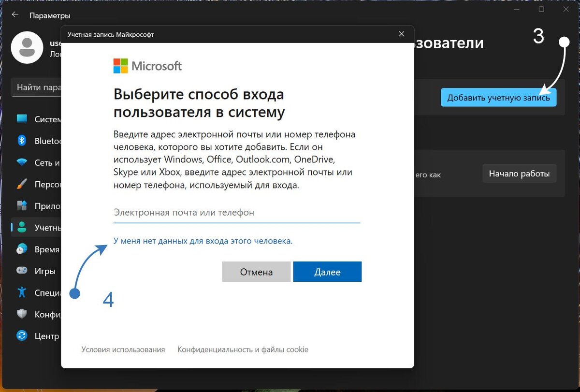Go back with the Settings back arrow

[x=15, y=15]
